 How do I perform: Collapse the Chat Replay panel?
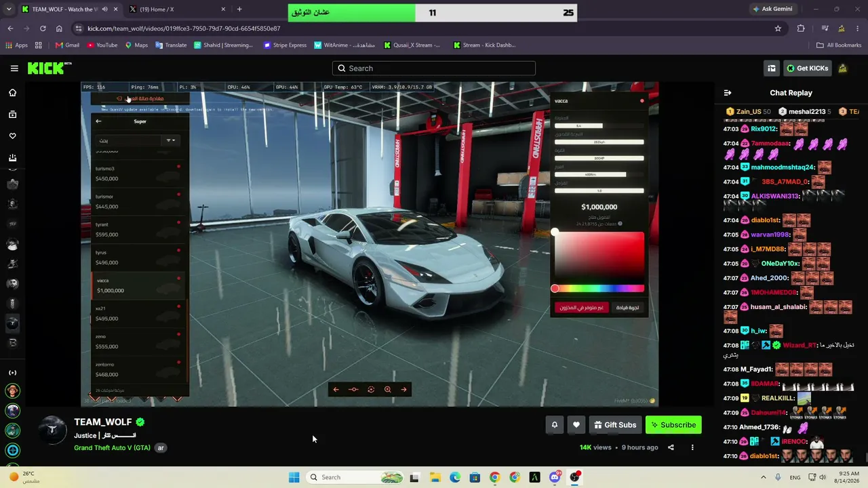[728, 93]
